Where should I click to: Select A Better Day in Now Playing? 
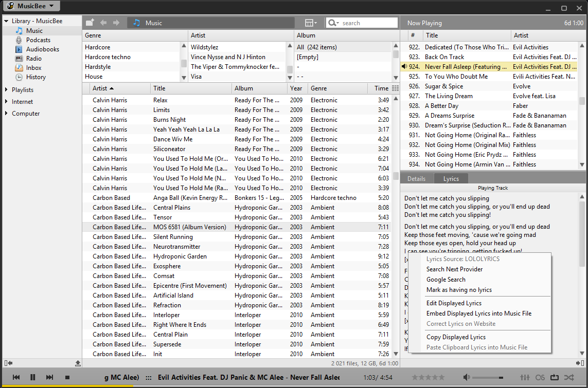click(x=489, y=106)
